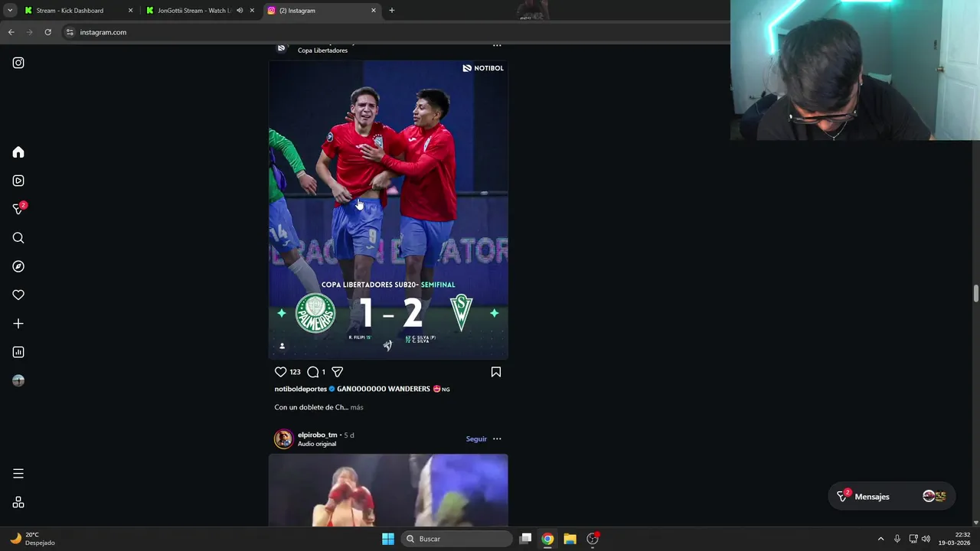Expand caption with más
This screenshot has width=980, height=551.
357,407
